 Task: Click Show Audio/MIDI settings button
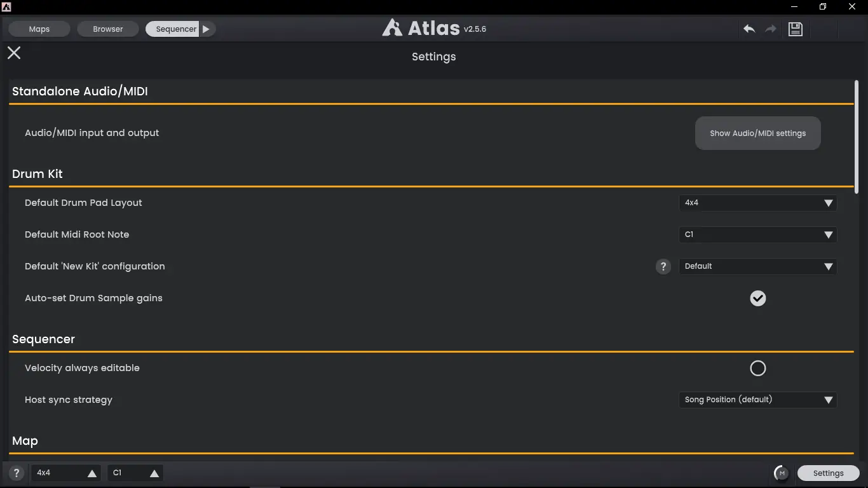point(757,133)
